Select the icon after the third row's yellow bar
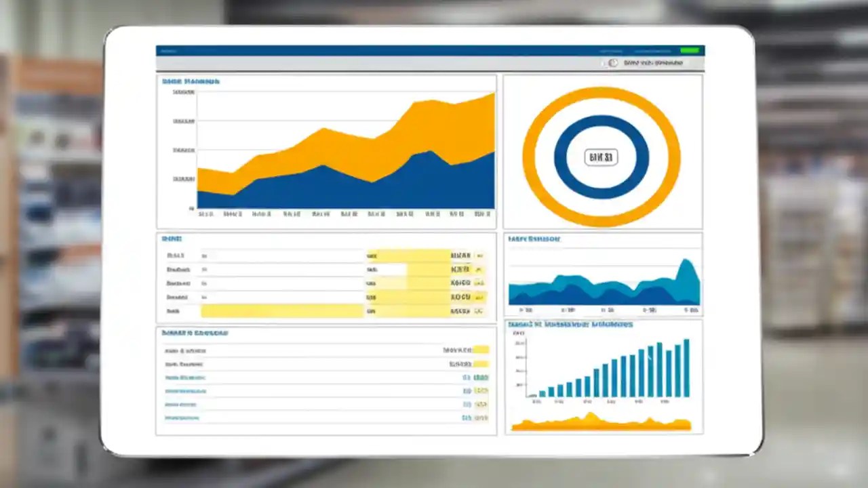Screen dimensions: 868x488 (x=480, y=283)
